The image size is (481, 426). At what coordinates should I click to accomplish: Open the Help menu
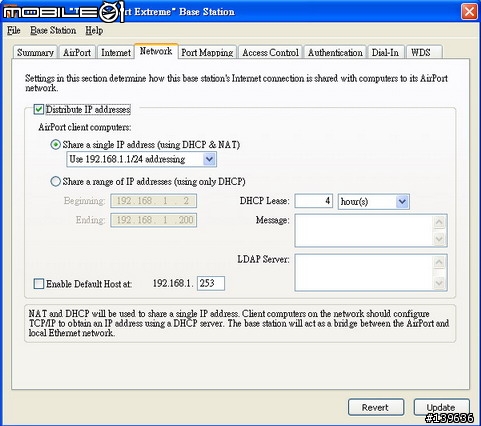[x=94, y=31]
